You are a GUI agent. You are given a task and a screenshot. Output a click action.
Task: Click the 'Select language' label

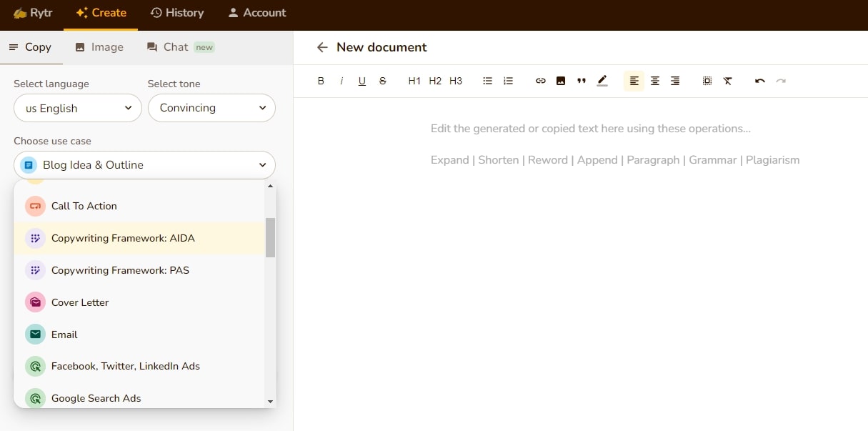coord(51,84)
